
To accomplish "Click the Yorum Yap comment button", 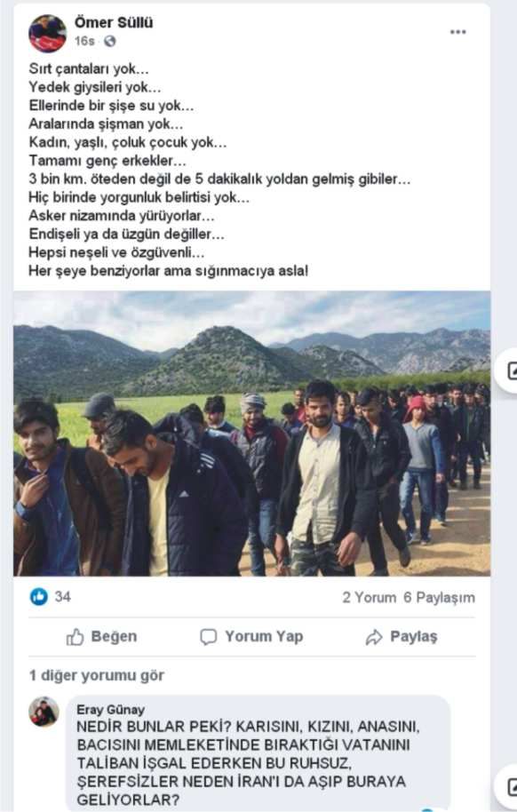I will tap(251, 636).
